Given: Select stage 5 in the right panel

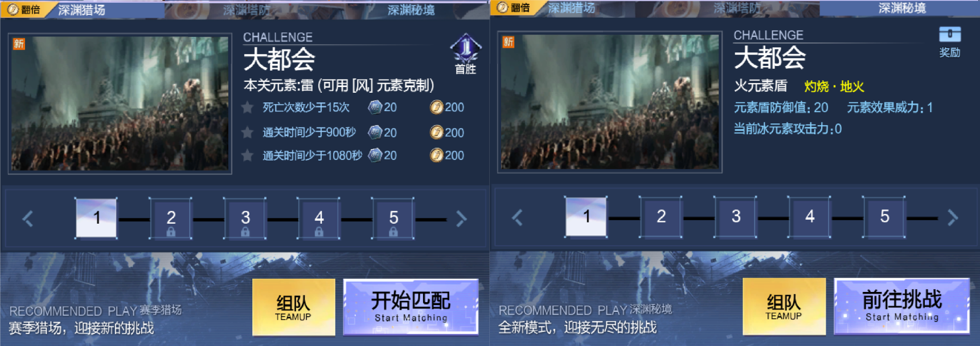Looking at the screenshot, I should tap(884, 217).
